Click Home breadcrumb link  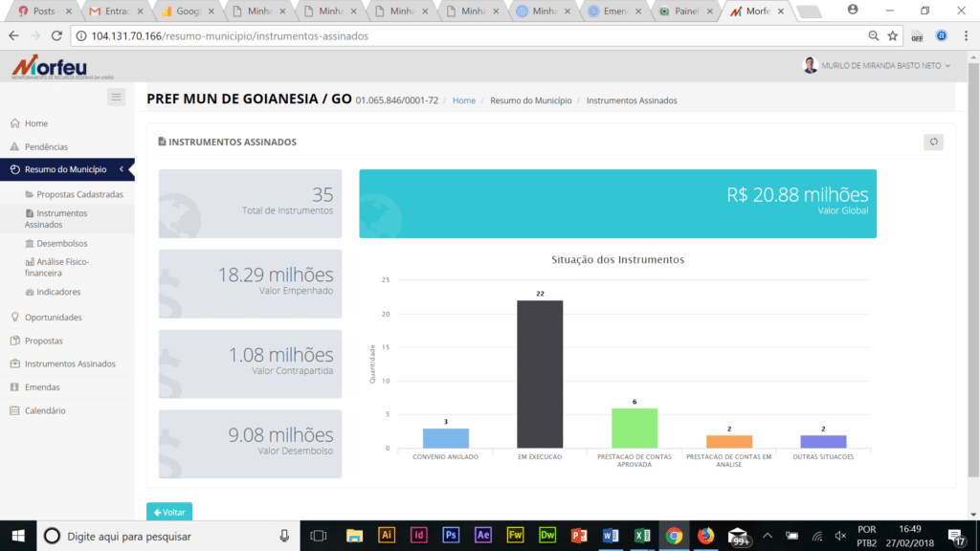(463, 100)
